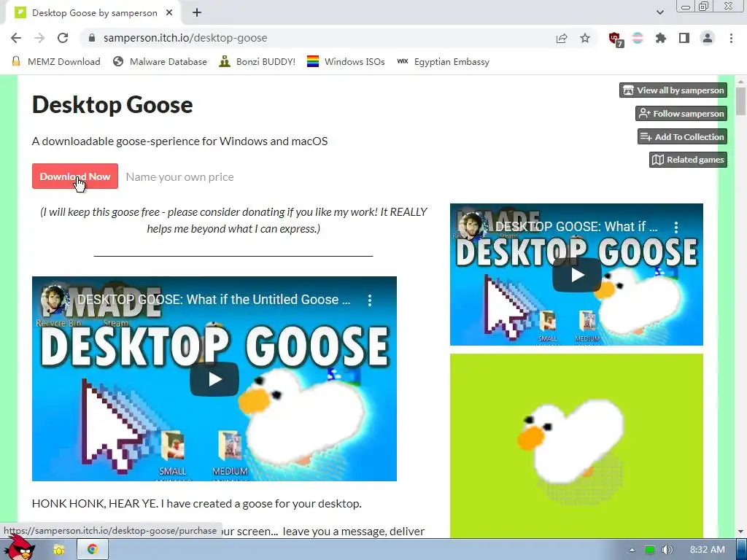The width and height of the screenshot is (747, 560).
Task: Click the large video title text
Action: (214, 300)
